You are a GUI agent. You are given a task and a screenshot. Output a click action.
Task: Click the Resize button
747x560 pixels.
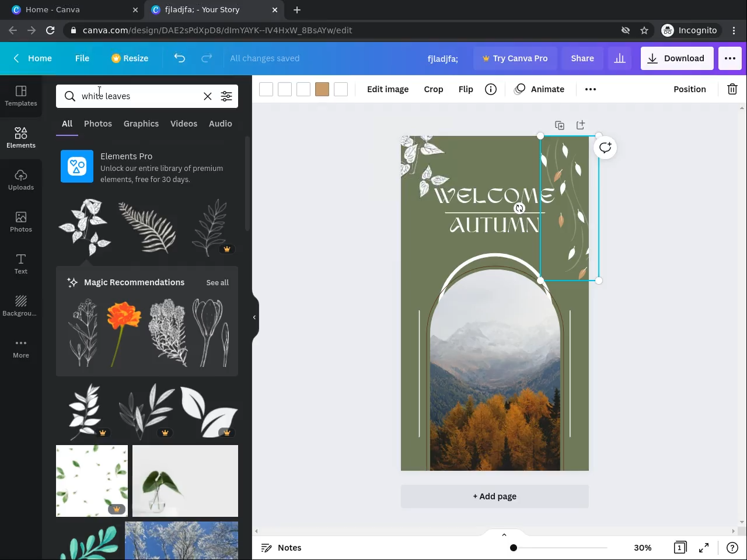click(130, 58)
